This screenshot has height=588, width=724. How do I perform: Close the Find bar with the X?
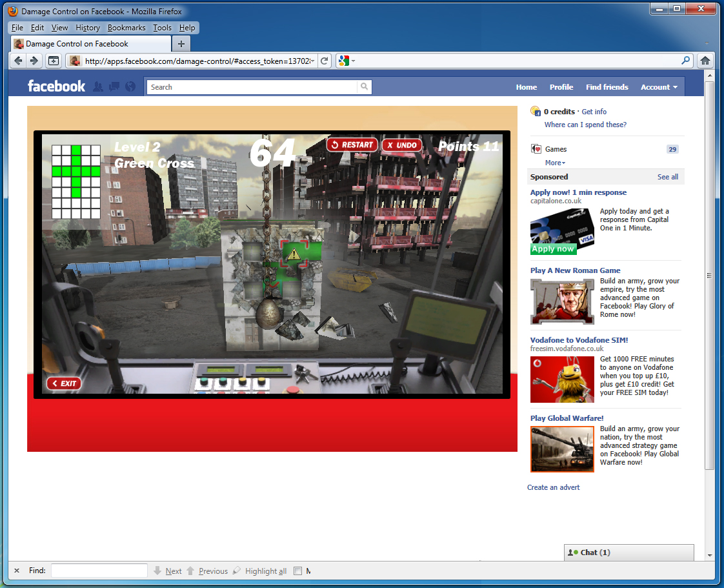tap(17, 571)
